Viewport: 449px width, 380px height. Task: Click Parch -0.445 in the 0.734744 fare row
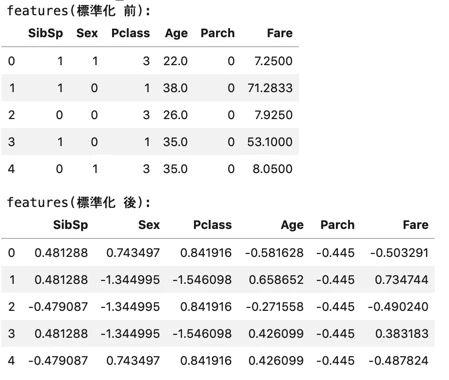point(336,280)
